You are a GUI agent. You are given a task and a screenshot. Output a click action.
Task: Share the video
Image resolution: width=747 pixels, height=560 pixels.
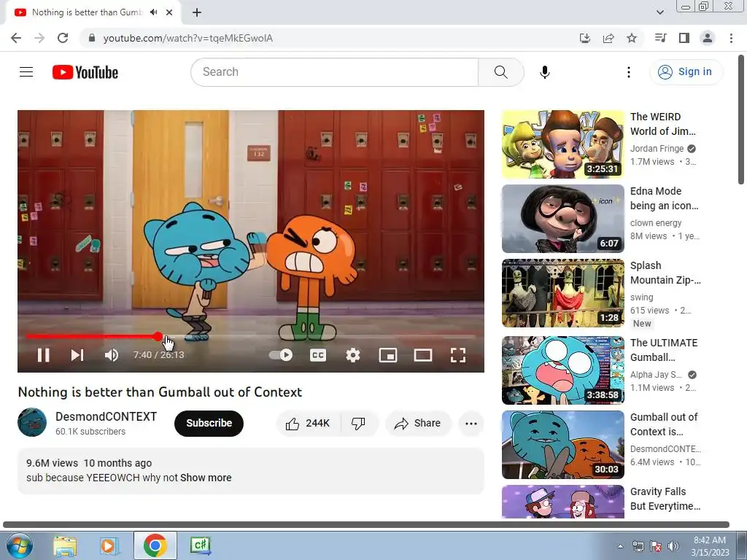pyautogui.click(x=418, y=424)
